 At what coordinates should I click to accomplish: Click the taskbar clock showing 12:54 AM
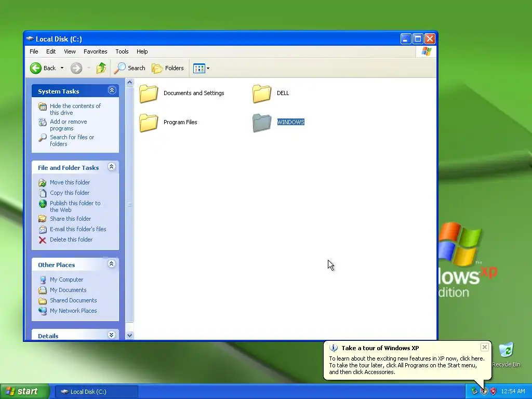[x=513, y=392]
